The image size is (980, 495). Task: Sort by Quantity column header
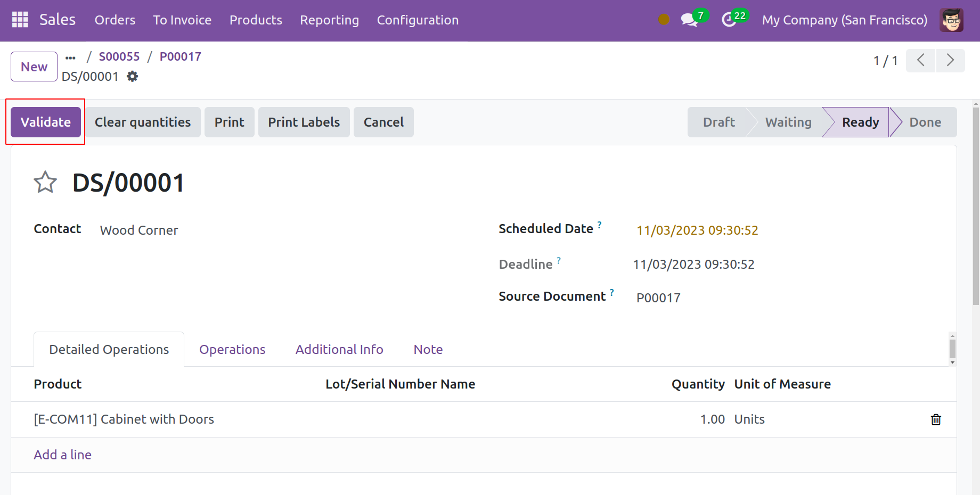(698, 384)
